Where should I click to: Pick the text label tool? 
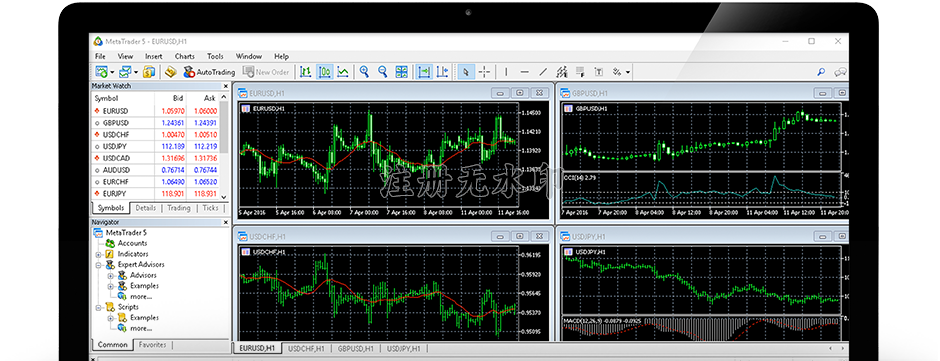point(598,72)
